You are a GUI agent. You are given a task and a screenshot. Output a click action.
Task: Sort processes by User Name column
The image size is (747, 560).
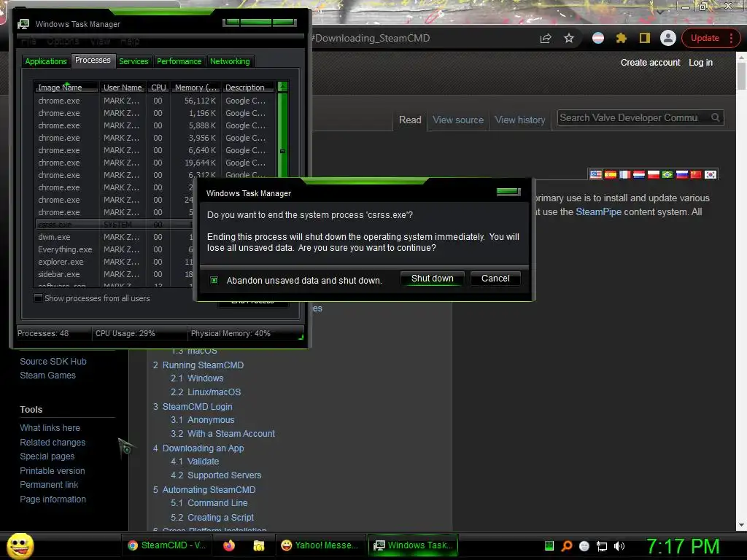click(123, 87)
